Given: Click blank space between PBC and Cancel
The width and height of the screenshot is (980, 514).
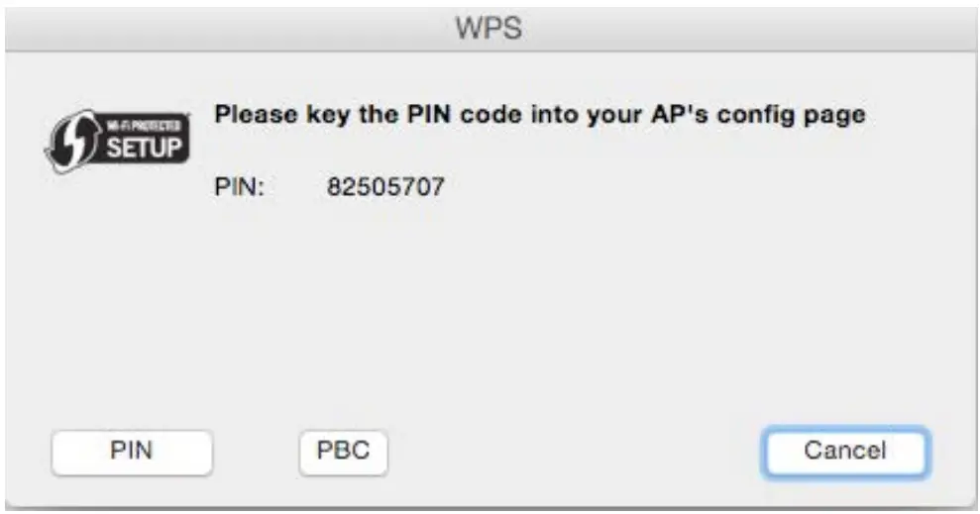Looking at the screenshot, I should [575, 452].
